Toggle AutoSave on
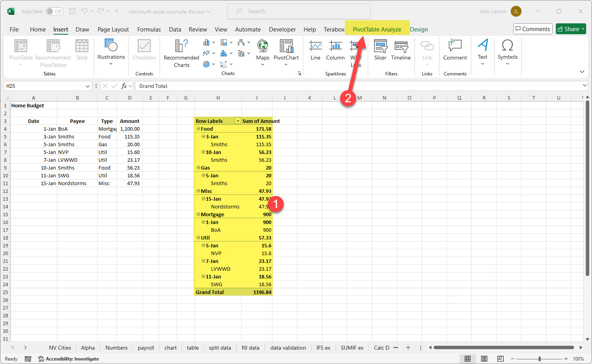Image resolution: width=592 pixels, height=364 pixels. point(54,11)
